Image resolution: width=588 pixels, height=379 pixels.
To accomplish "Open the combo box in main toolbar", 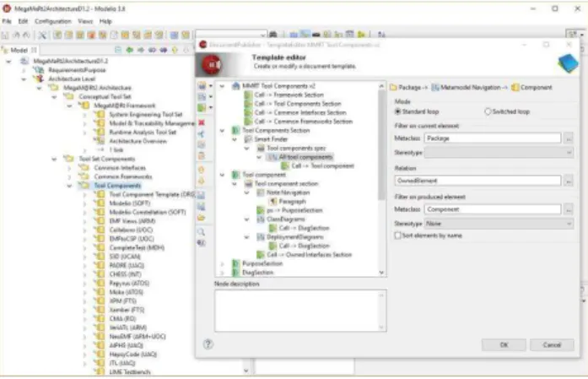I will [231, 35].
